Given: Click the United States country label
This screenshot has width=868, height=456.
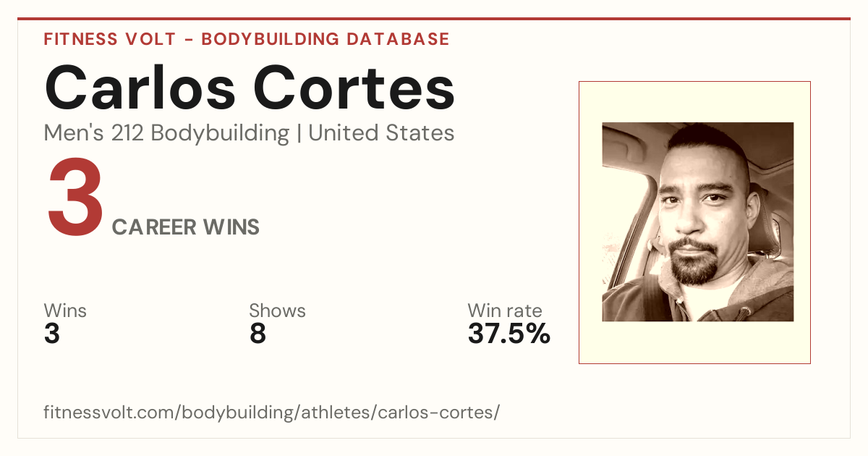Looking at the screenshot, I should click(x=381, y=133).
